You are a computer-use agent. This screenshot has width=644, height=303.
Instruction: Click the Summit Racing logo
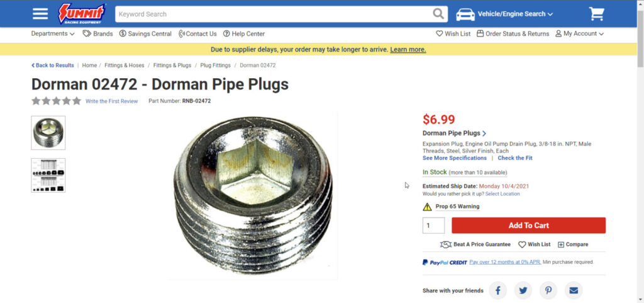point(82,13)
